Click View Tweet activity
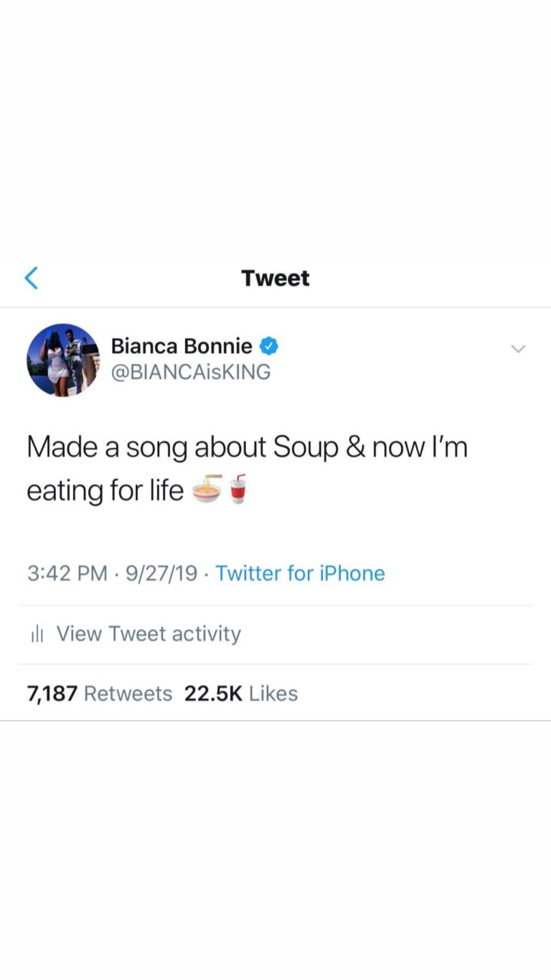The image size is (551, 980). [x=148, y=633]
